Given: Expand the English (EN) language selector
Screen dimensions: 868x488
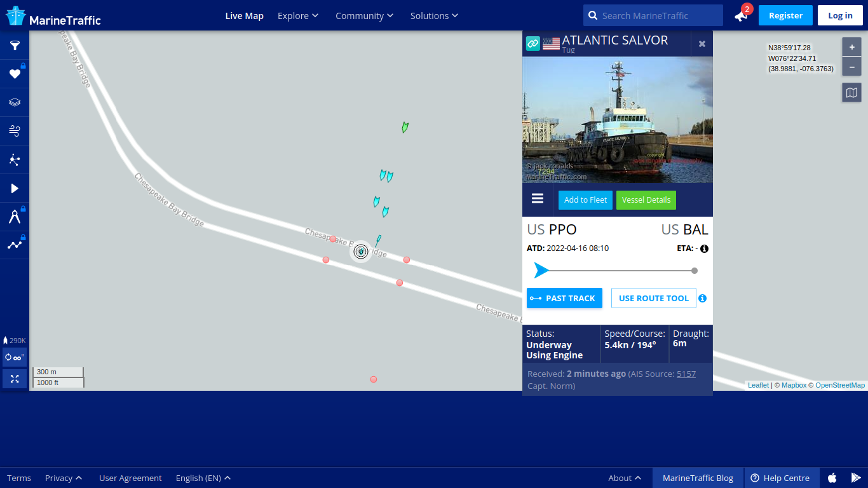Looking at the screenshot, I should [x=203, y=478].
